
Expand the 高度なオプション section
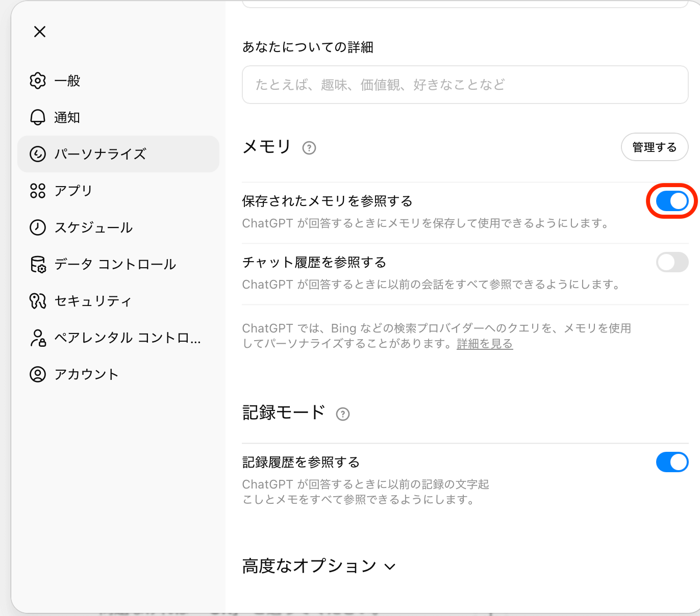319,566
